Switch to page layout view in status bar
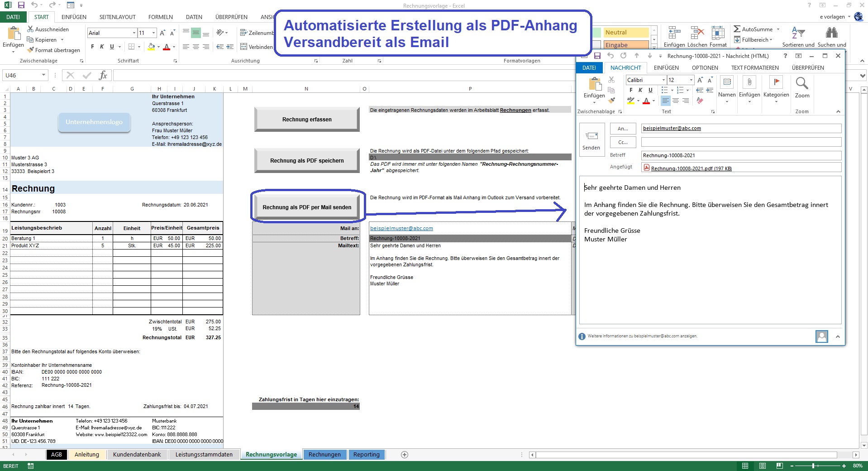This screenshot has height=471, width=868. [763, 466]
